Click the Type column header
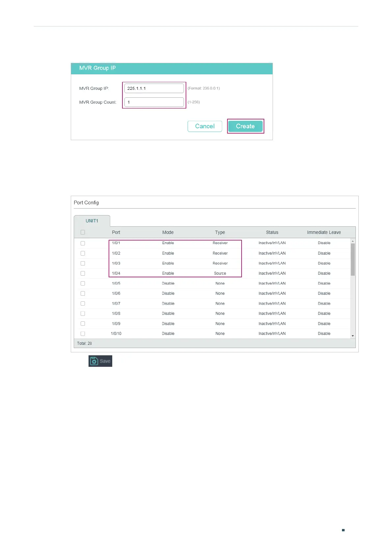 click(x=220, y=232)
